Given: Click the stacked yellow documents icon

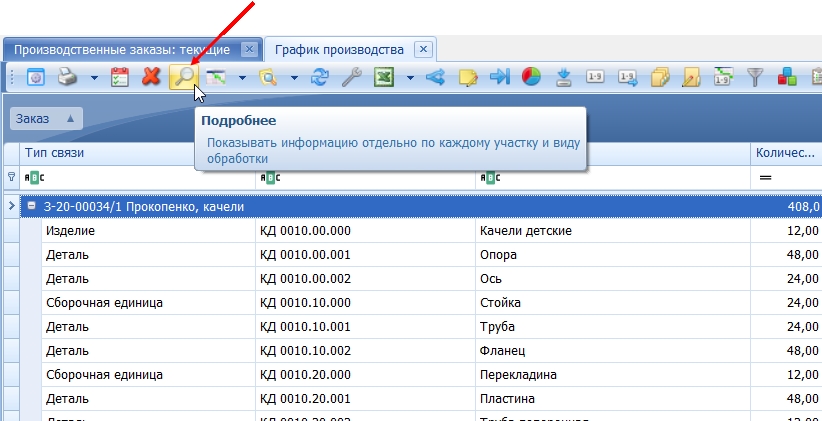Looking at the screenshot, I should (659, 78).
